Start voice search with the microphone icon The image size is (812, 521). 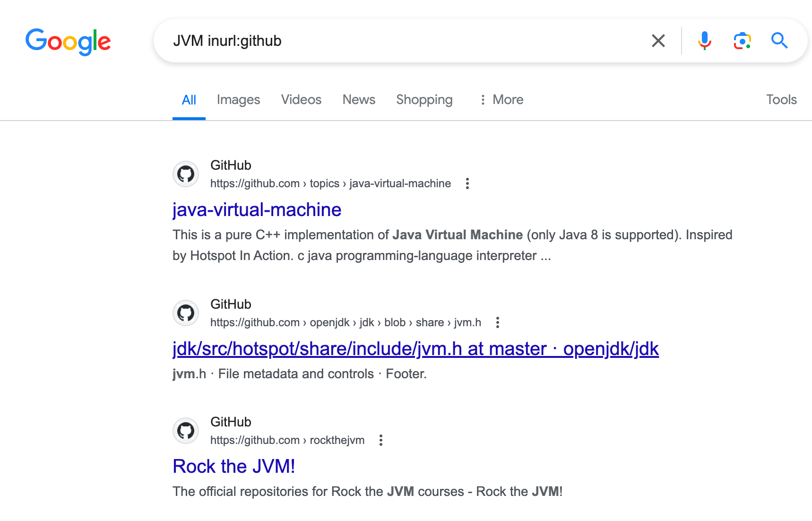(704, 41)
